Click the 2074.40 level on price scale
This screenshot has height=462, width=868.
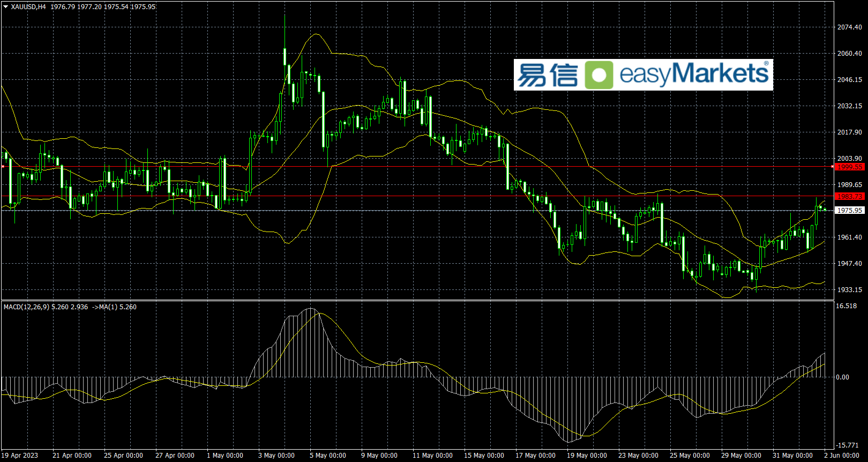[849, 27]
